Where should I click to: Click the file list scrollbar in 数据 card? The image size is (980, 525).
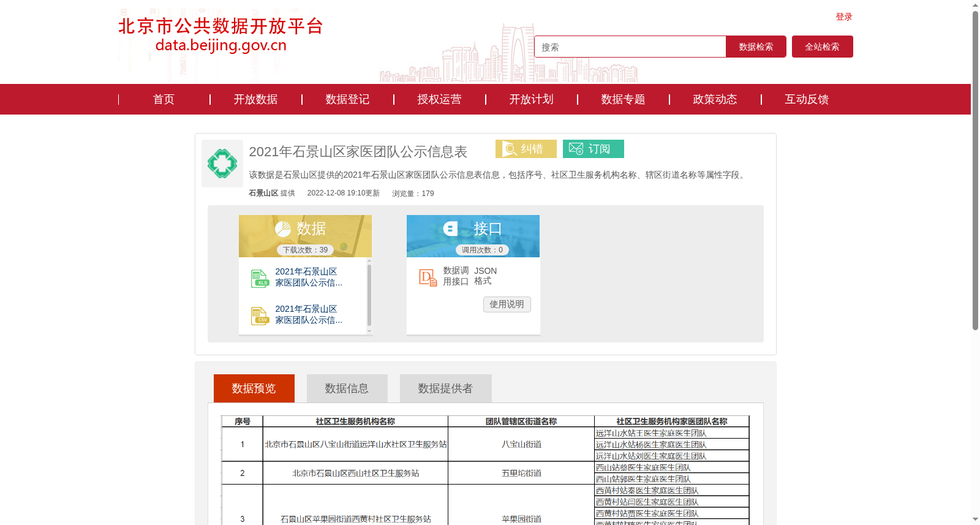tap(369, 296)
